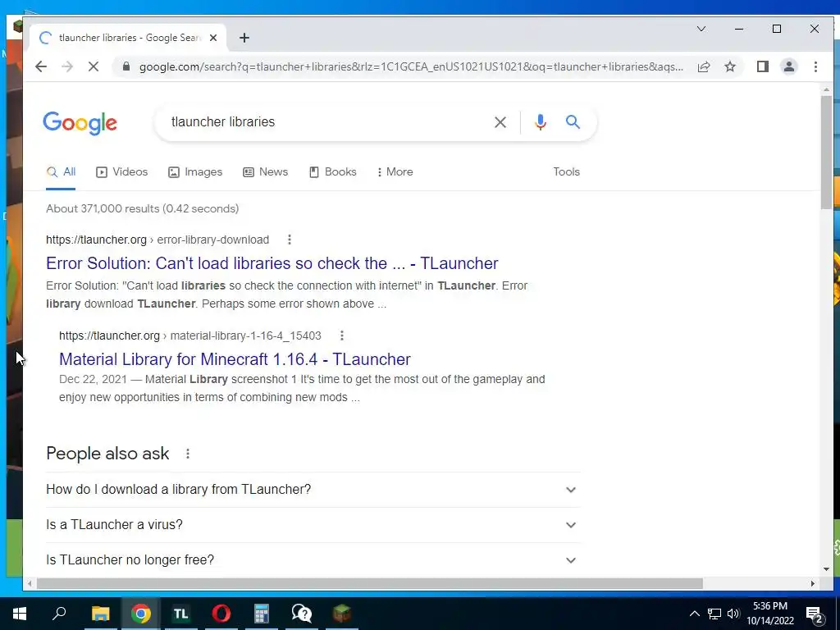The image size is (840, 630).
Task: Close the tlauncher libraries tab
Action: 213,38
